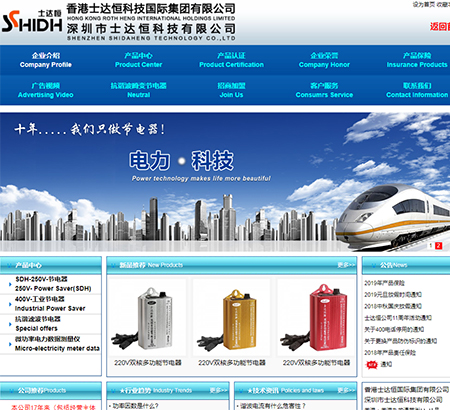Select the Advertising Video menu item

coord(46,90)
